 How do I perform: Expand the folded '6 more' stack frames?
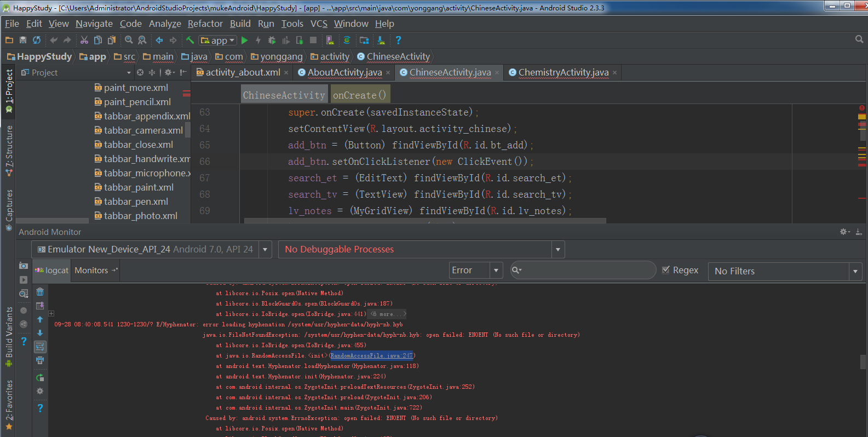coord(388,314)
